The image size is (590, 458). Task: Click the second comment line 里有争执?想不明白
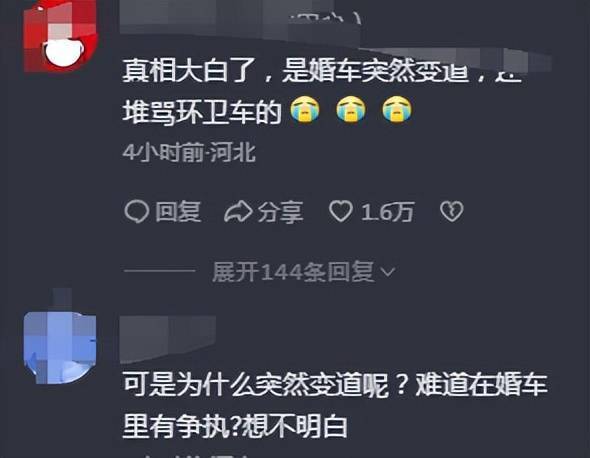tap(235, 426)
